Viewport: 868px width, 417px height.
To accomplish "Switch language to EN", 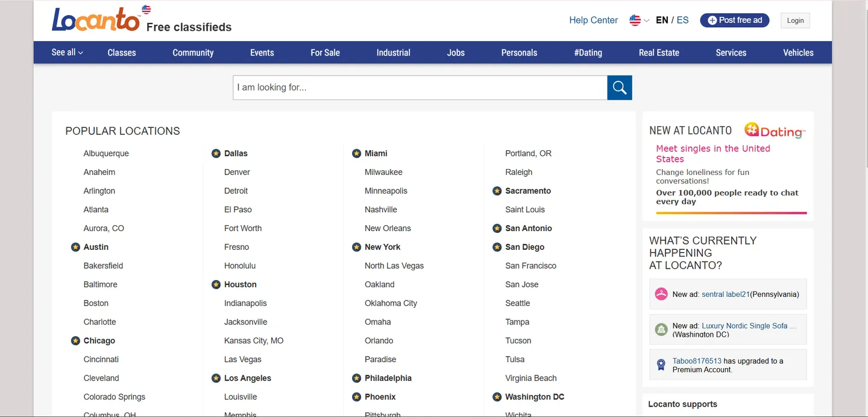I will coord(662,20).
